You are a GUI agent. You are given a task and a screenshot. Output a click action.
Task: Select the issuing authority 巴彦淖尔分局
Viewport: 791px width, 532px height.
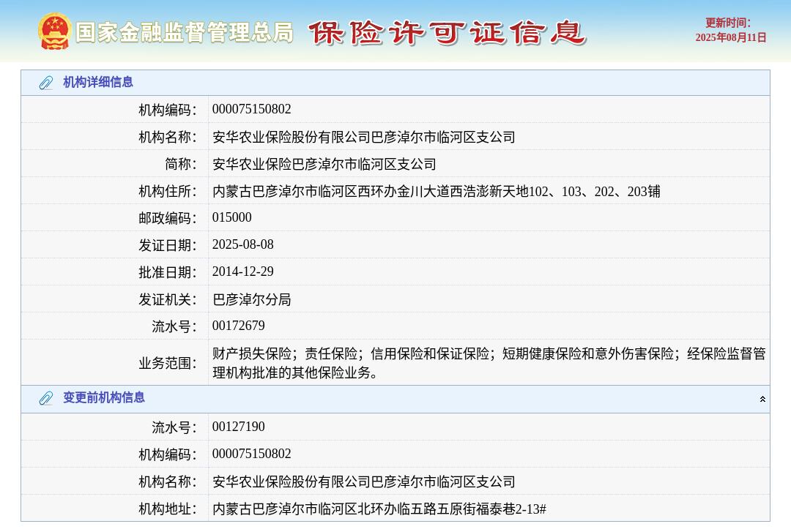(x=252, y=299)
